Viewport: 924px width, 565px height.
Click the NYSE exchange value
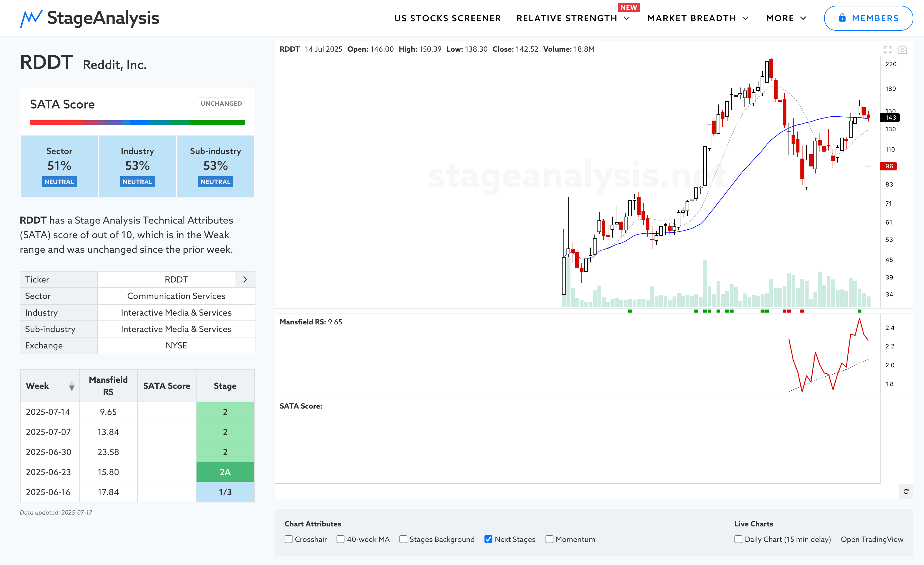176,345
